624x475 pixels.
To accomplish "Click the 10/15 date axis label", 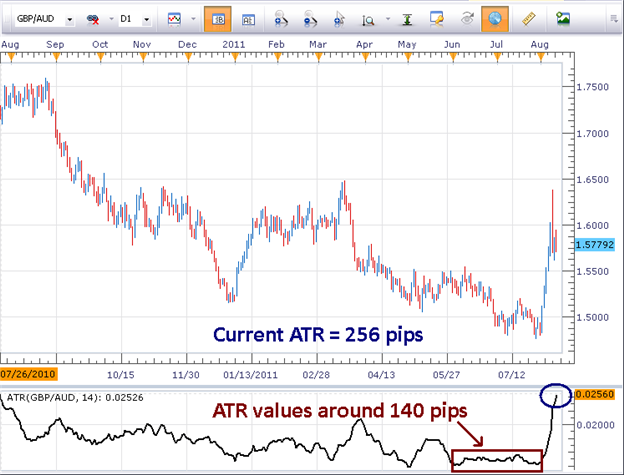I will tap(121, 375).
